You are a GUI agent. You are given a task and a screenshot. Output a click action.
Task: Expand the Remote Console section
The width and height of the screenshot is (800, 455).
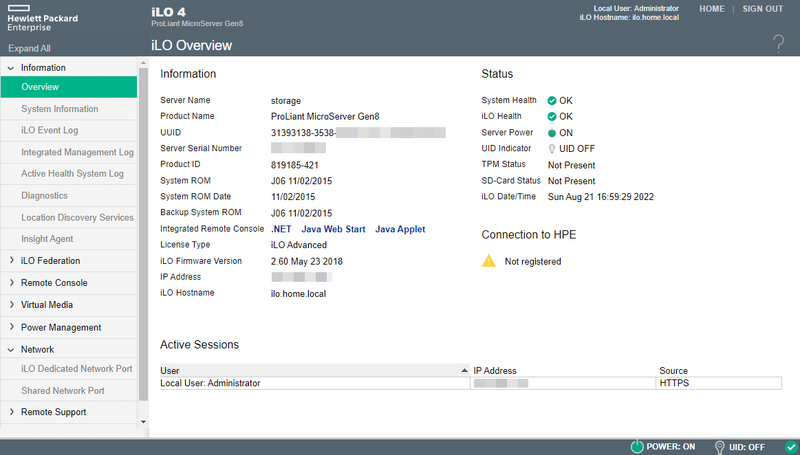coord(11,282)
